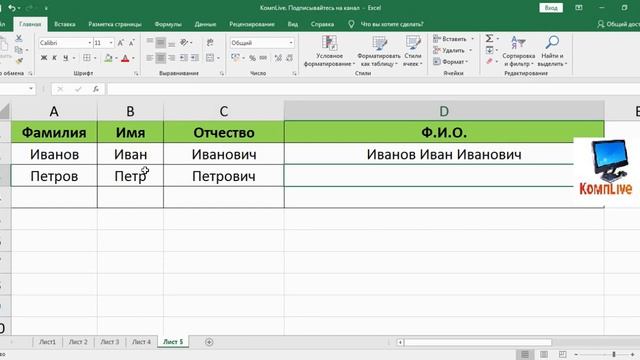Viewport: 640px width, 360px height.
Task: Open Форматировать как таблицу
Action: pyautogui.click(x=379, y=51)
